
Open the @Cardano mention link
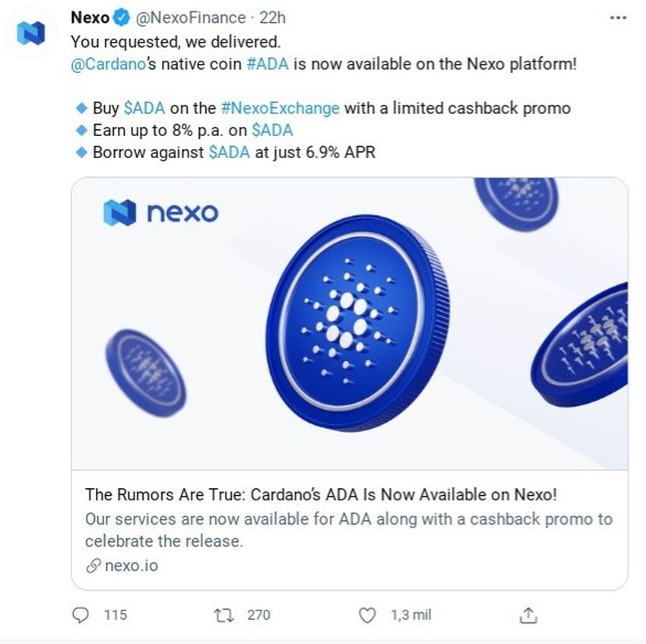point(108,65)
